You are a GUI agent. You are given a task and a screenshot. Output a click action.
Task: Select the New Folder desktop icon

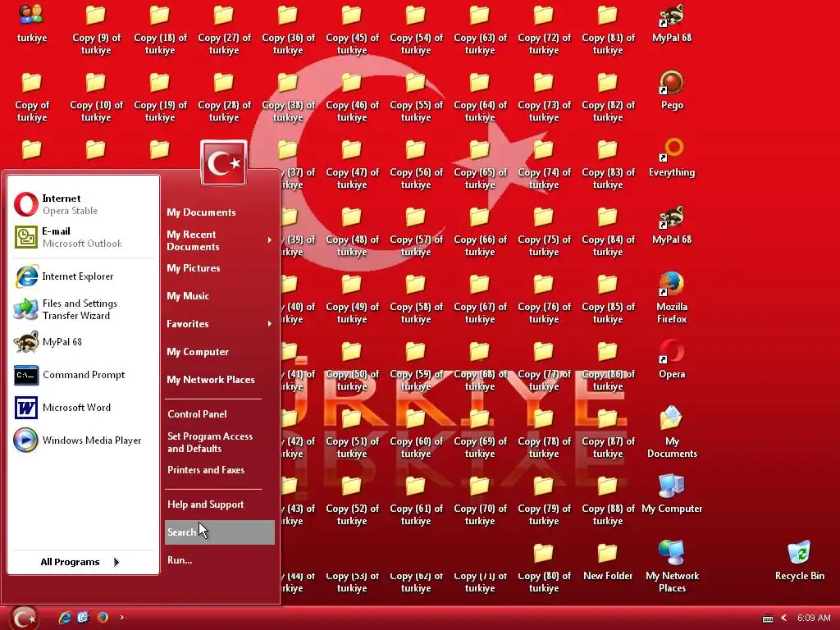pos(608,561)
